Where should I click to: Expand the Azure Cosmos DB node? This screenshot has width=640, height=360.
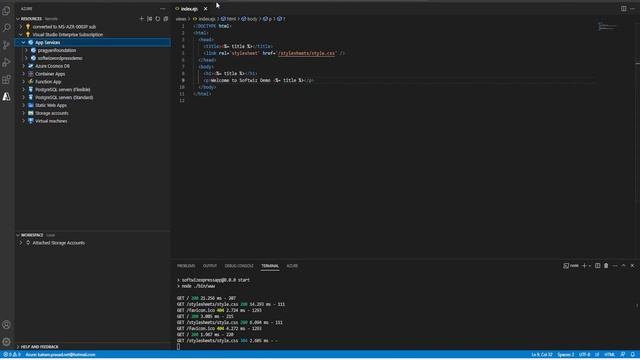pyautogui.click(x=24, y=66)
